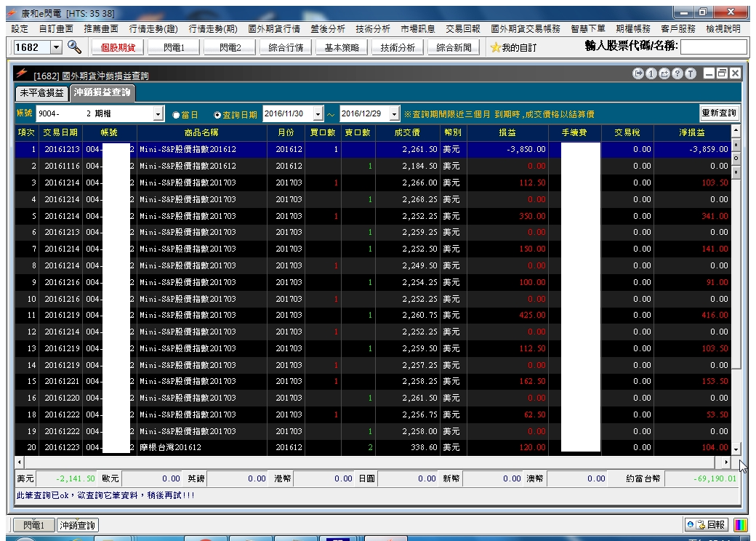This screenshot has height=541, width=756.
Task: Click the 閃電1 toolbar button
Action: [174, 47]
